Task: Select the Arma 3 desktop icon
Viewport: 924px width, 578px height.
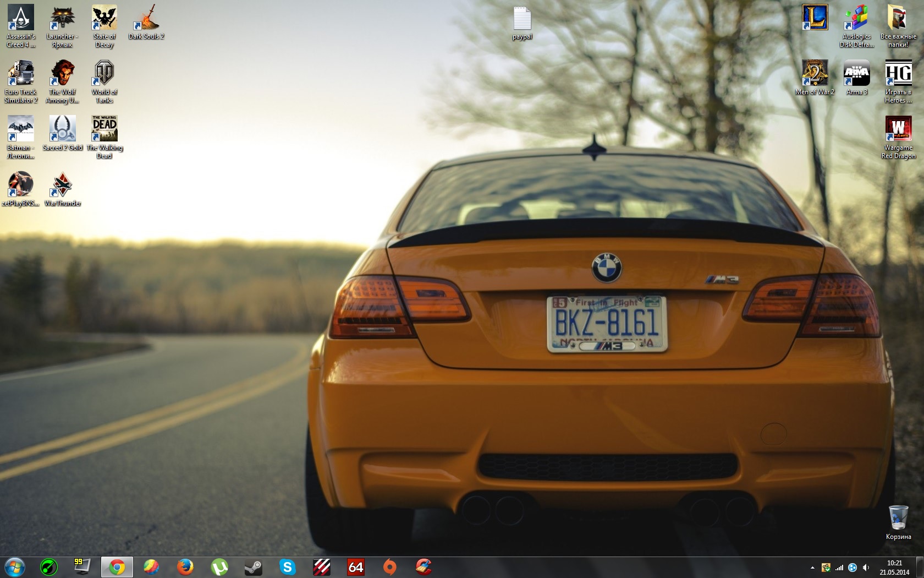Action: 857,78
